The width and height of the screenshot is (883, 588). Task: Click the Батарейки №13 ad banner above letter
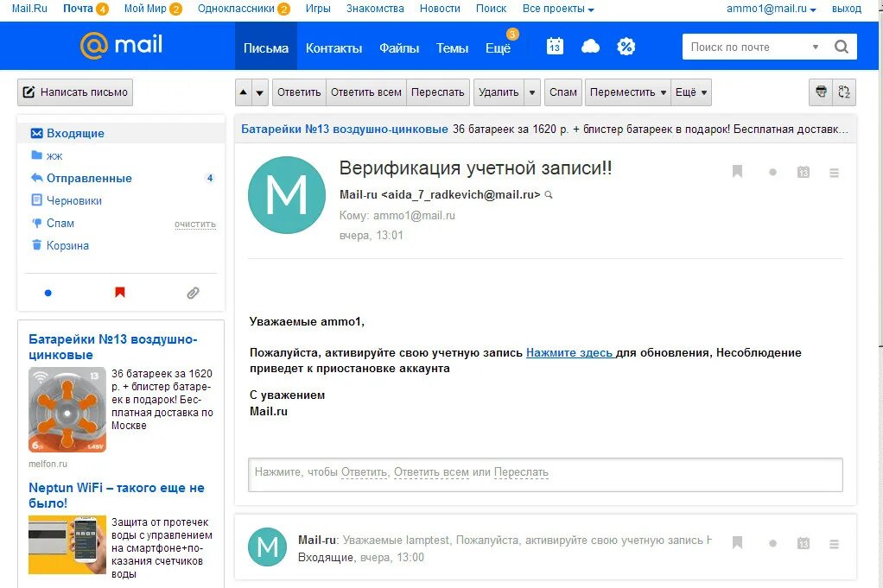(x=545, y=129)
